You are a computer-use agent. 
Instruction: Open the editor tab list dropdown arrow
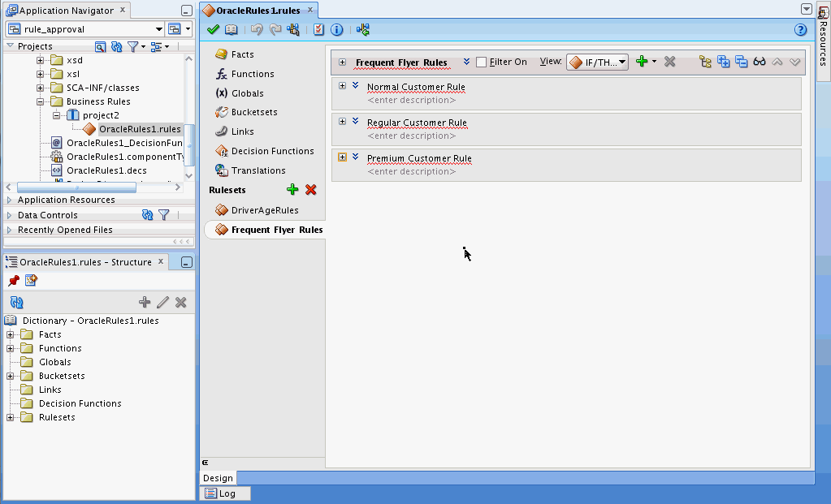(x=806, y=9)
